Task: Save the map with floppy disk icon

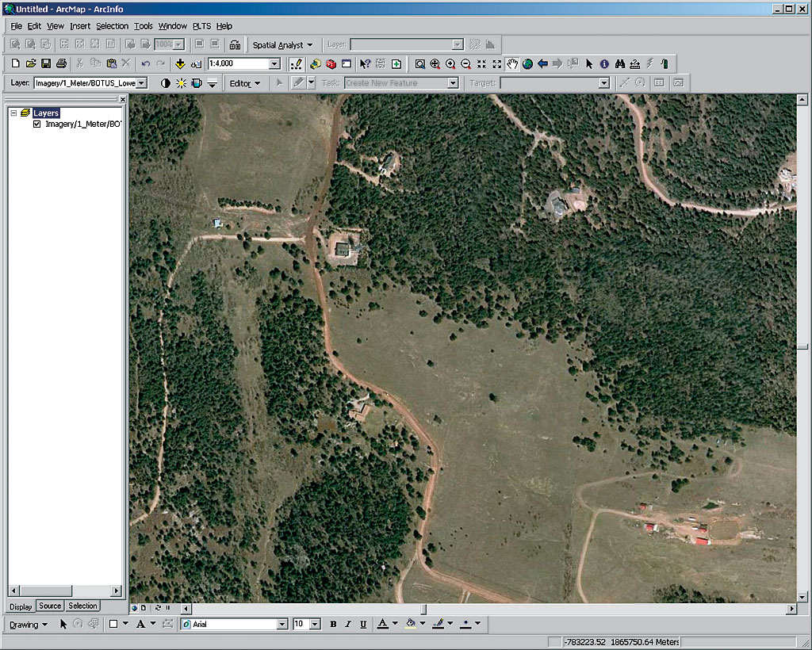Action: [x=46, y=63]
